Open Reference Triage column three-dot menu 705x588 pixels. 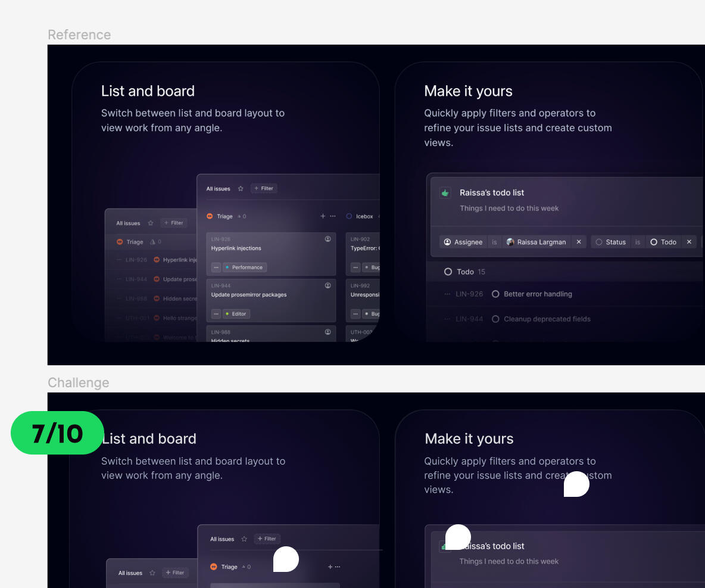coord(333,216)
